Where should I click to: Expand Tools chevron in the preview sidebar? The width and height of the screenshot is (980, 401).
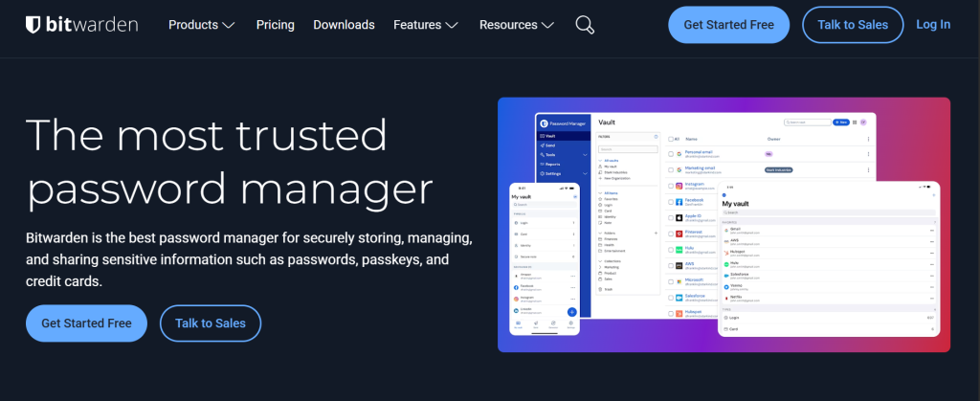[585, 154]
